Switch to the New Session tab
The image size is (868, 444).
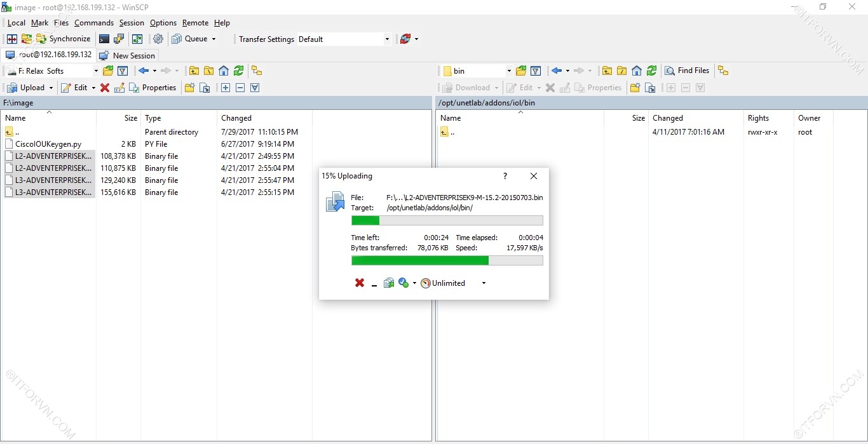tap(128, 55)
